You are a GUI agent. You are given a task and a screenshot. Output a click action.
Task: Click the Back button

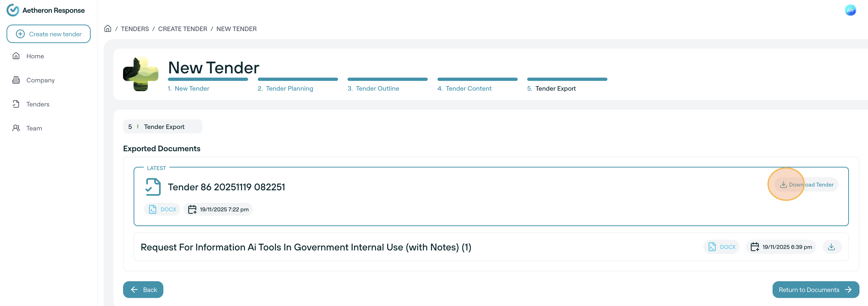(x=143, y=289)
